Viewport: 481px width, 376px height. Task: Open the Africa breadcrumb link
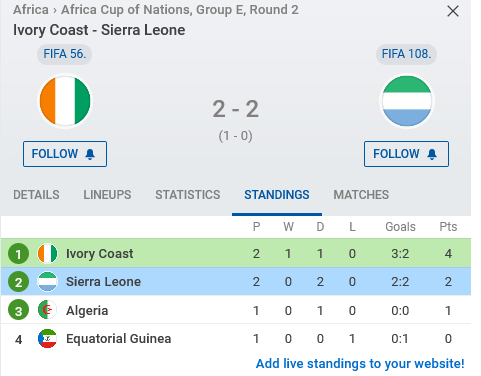coord(31,10)
